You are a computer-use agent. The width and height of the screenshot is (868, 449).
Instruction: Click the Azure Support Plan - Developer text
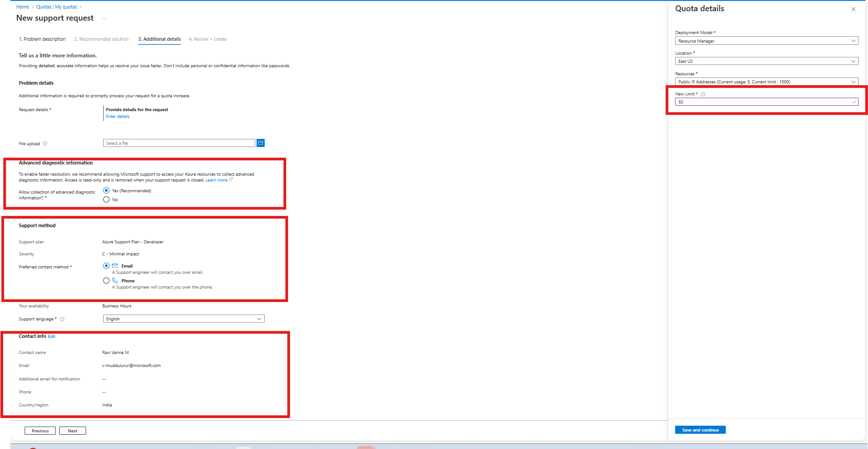coord(133,242)
